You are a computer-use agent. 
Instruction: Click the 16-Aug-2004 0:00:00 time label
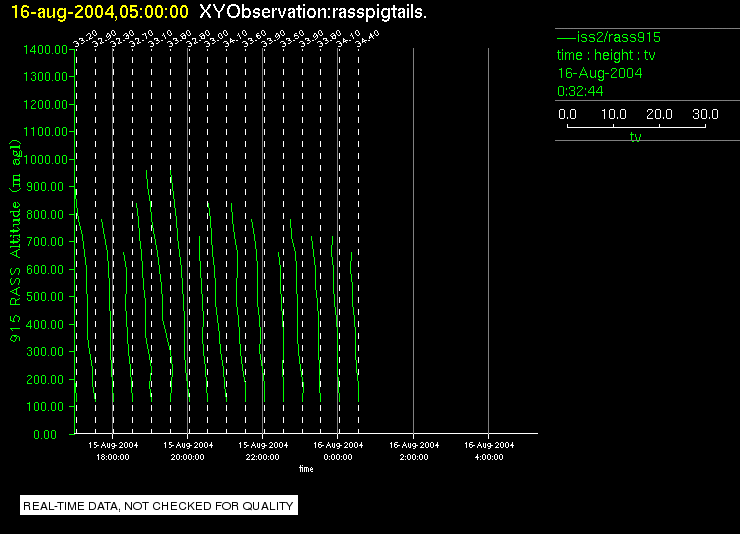338,451
